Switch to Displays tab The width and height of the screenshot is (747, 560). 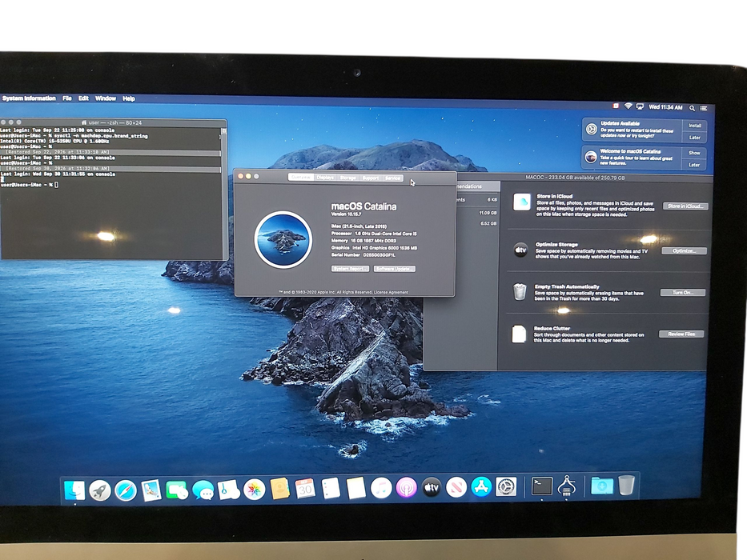325,177
